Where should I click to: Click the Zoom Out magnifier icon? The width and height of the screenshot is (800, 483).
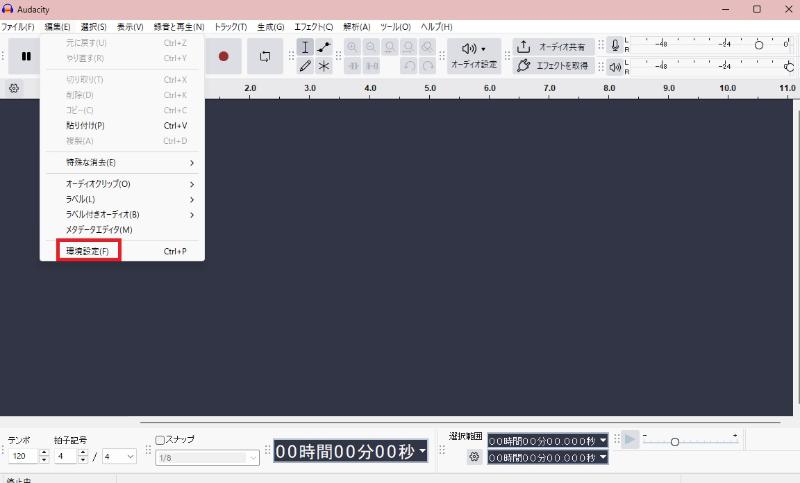pyautogui.click(x=371, y=47)
